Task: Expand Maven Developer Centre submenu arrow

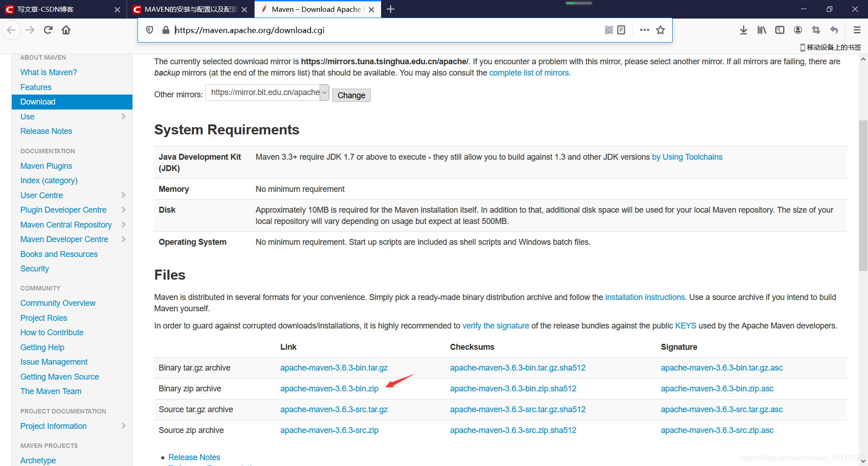Action: coord(123,239)
